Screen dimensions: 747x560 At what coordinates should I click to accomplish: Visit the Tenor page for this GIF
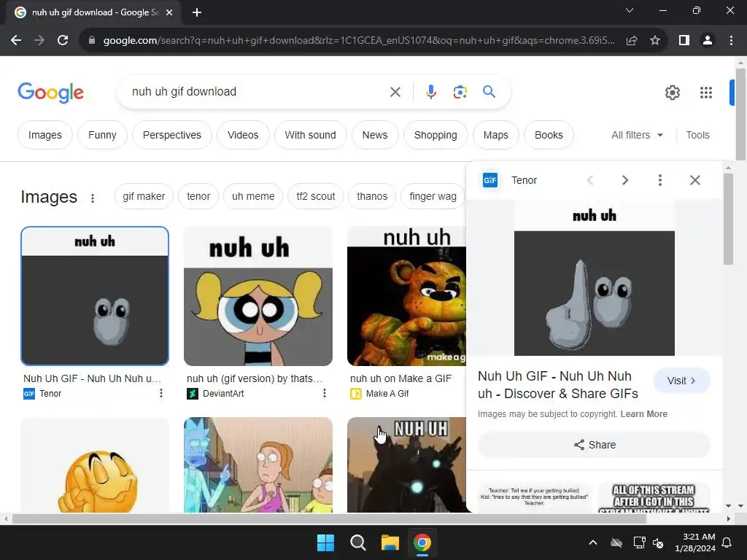682,381
